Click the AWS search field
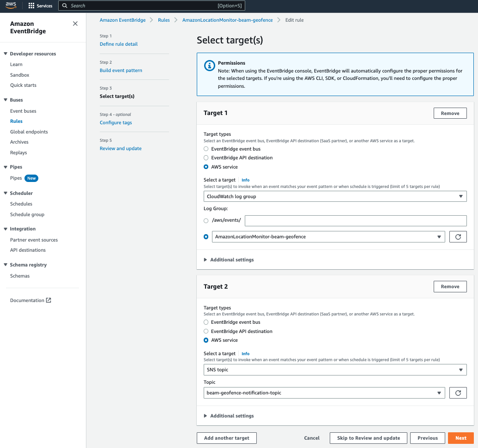The width and height of the screenshot is (478, 448). click(152, 6)
